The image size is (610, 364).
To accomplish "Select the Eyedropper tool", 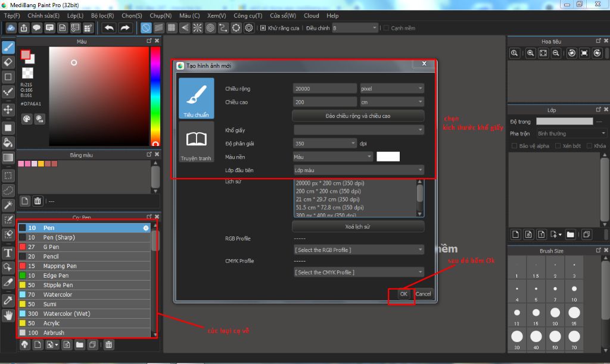I will coord(8,300).
